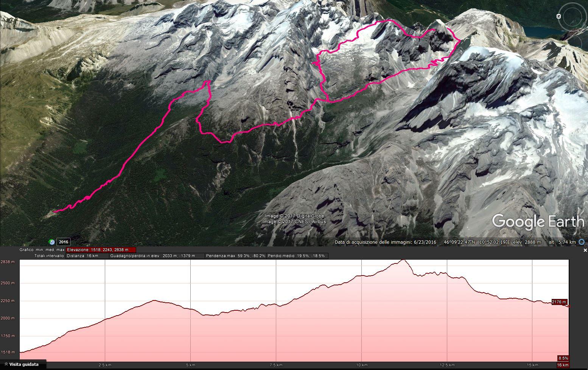Click the Distanza 16 km box
This screenshot has height=370, width=588.
click(x=87, y=256)
